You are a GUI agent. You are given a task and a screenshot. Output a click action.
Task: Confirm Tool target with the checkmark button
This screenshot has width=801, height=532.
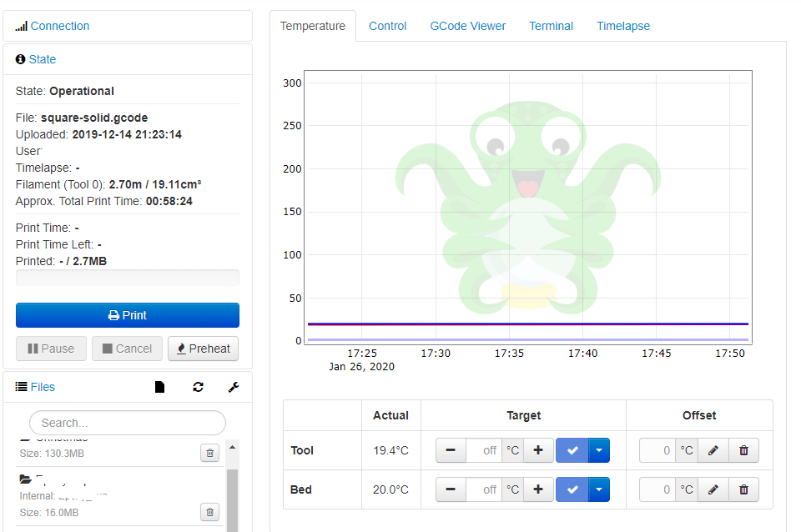tap(572, 450)
